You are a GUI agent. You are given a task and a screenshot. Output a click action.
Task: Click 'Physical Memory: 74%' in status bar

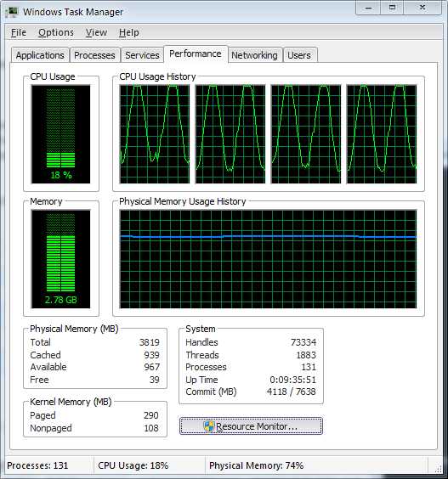(256, 465)
